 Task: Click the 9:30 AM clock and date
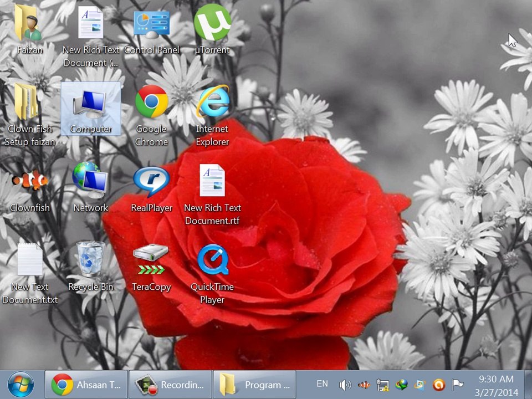tap(496, 385)
